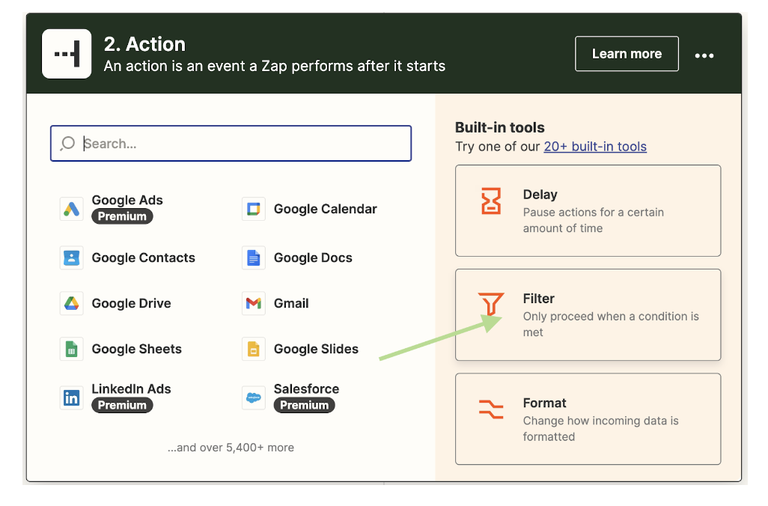Choose the Google Contacts icon
This screenshot has height=506, width=768.
72,258
